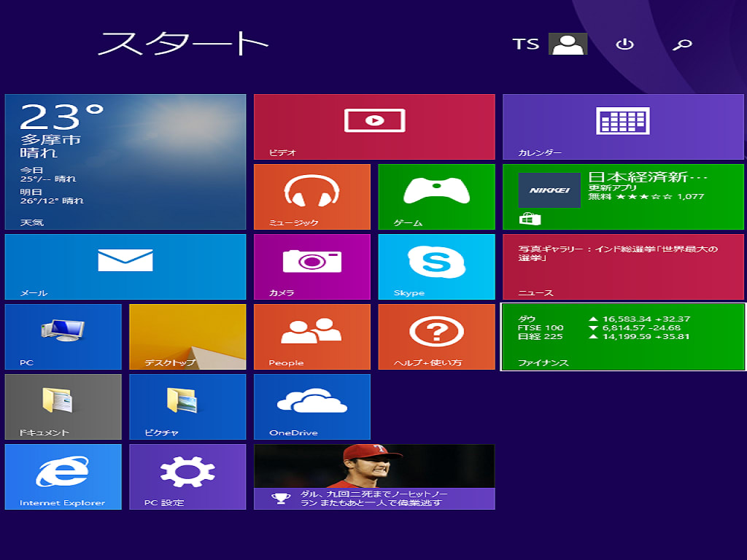Click the trophy icon on sports tile
Image resolution: width=747 pixels, height=560 pixels.
click(281, 499)
